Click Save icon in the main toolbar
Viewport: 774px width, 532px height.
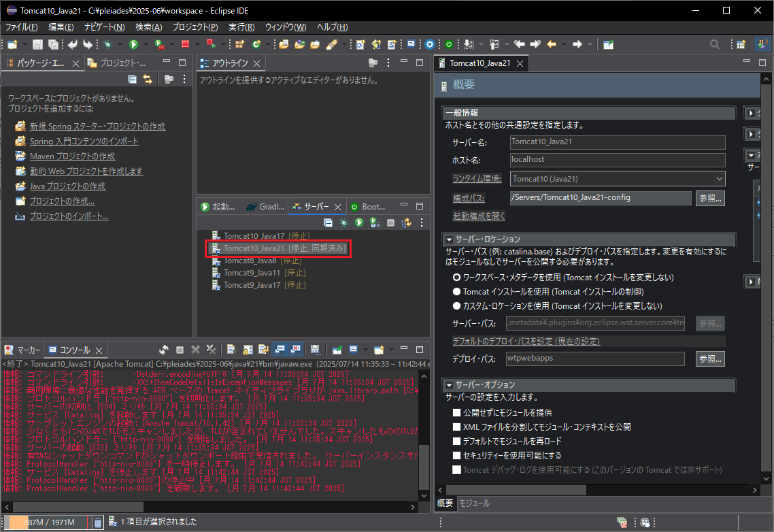[x=37, y=44]
